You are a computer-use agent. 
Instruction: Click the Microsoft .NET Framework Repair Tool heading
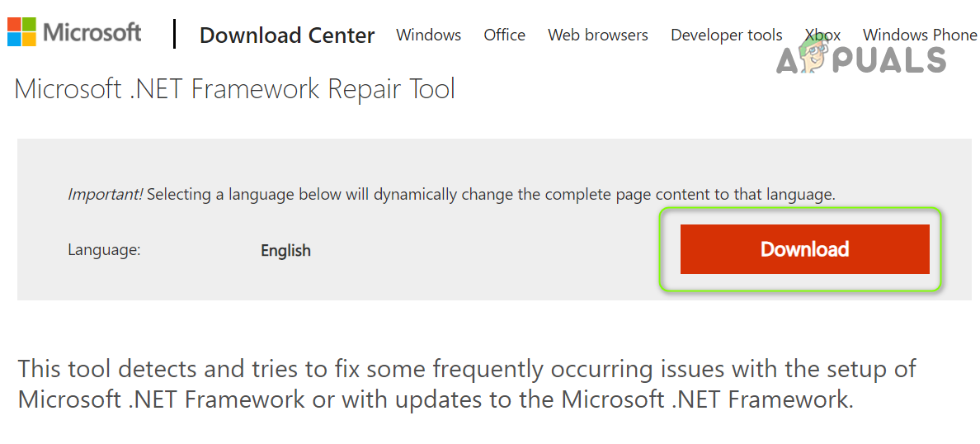coord(235,88)
